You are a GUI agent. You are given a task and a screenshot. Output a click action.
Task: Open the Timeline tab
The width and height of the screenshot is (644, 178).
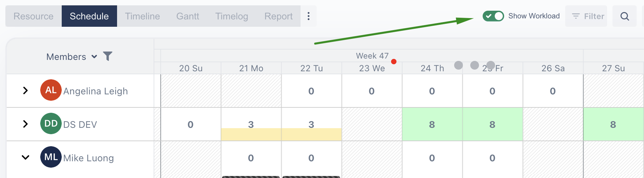tap(143, 16)
